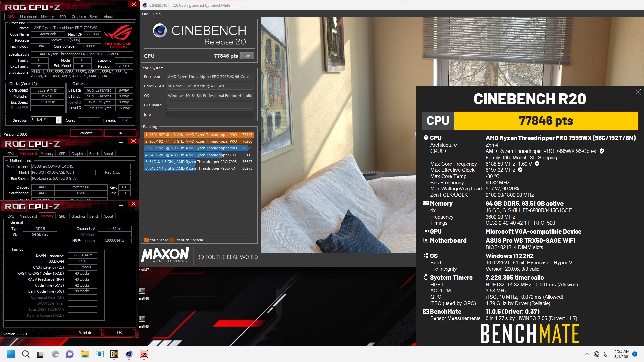Click DRAM Frequency value 3600.0 MHz
Viewport: 644px width, 362px height.
tap(82, 255)
